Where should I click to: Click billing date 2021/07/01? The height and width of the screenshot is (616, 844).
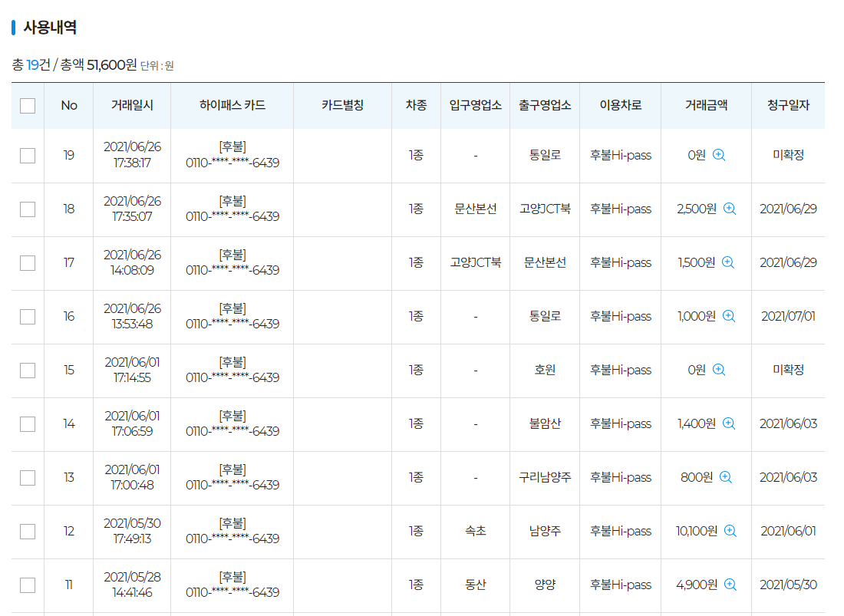click(788, 316)
